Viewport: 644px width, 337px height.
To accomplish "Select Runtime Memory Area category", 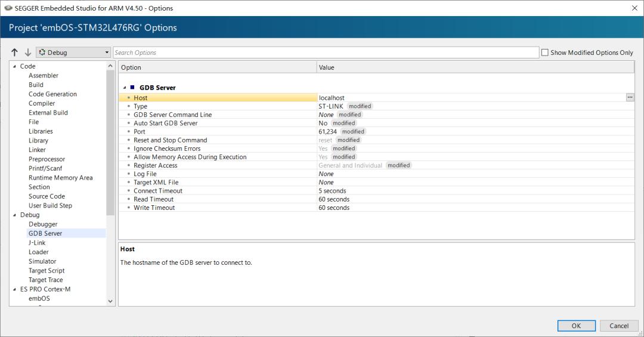I will 60,178.
